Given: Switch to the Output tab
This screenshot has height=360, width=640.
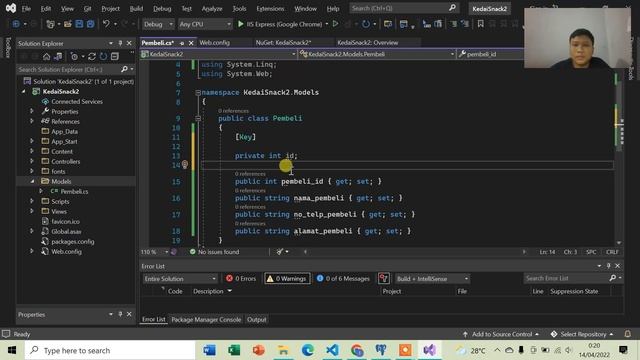Looking at the screenshot, I should (256, 320).
